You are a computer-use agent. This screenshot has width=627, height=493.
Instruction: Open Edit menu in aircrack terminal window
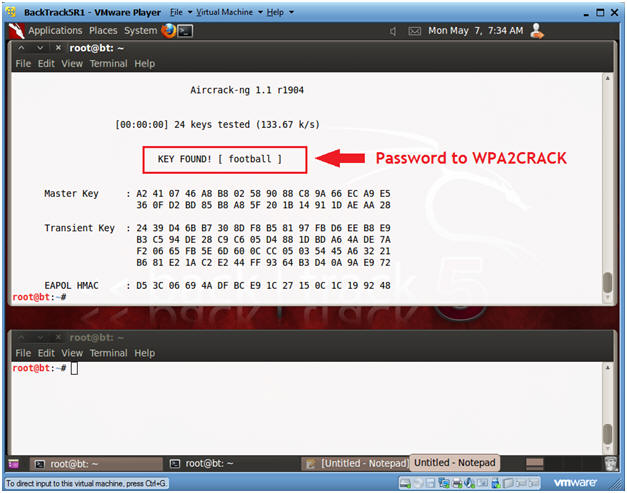coord(46,64)
